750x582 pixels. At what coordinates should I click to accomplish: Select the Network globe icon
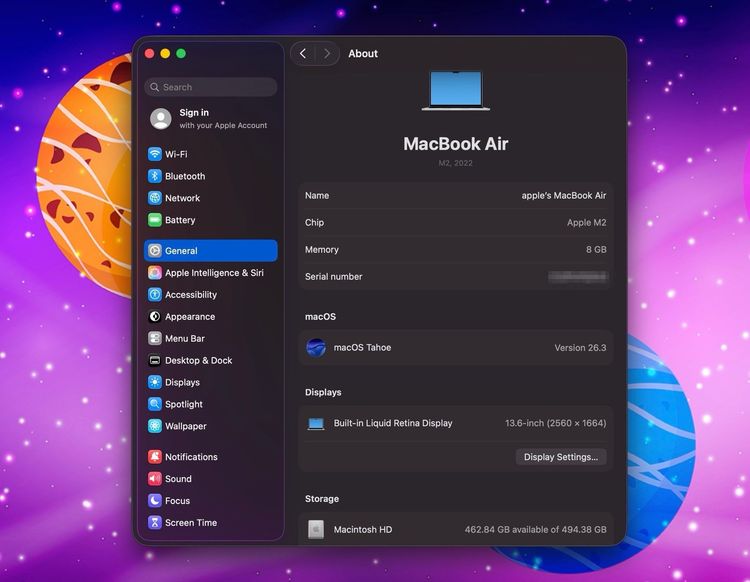(154, 198)
